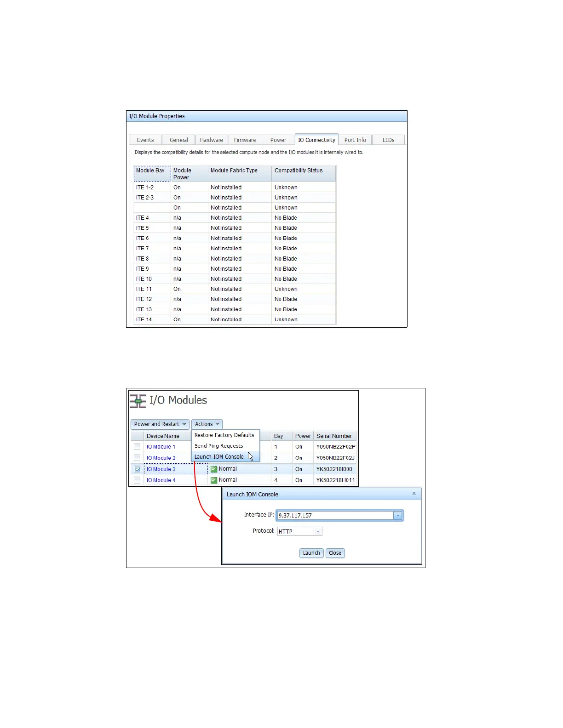The image size is (563, 728).
Task: Close the Launch IOM Console dialog with X
Action: coord(414,494)
